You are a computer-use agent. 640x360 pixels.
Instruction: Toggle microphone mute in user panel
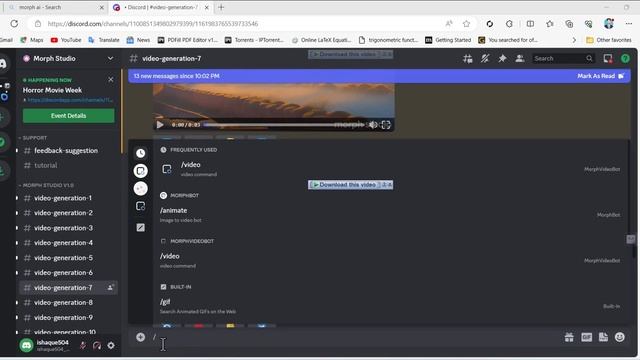[x=83, y=345]
